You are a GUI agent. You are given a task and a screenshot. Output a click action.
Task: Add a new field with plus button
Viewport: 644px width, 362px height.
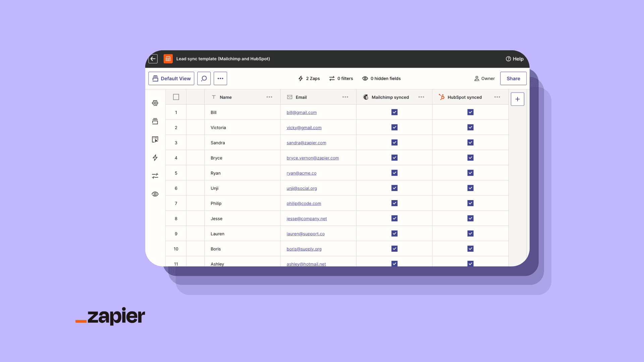pos(518,99)
